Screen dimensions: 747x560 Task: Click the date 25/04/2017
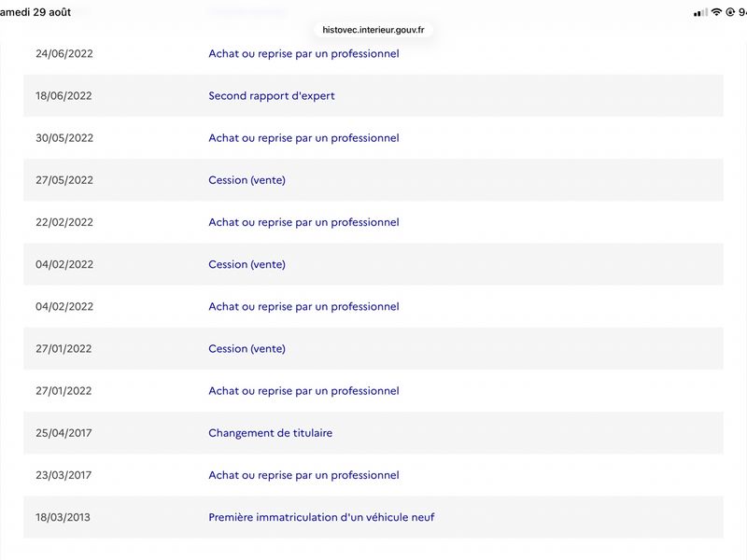tap(63, 433)
